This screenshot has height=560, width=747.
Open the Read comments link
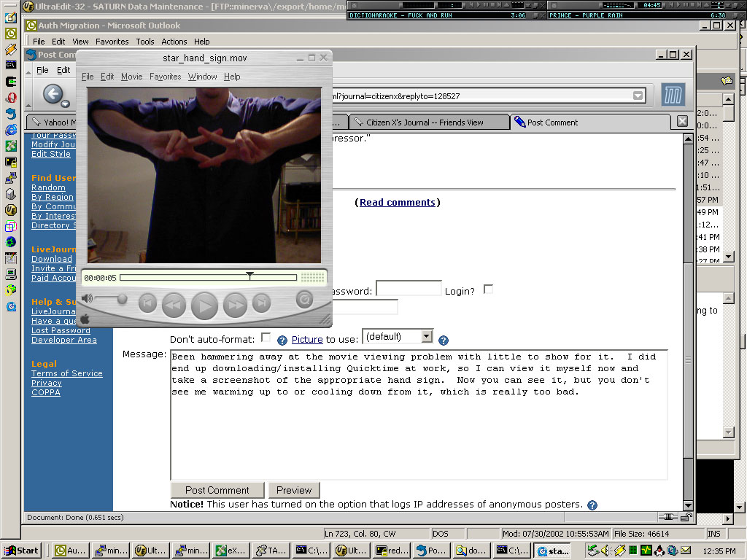[398, 203]
